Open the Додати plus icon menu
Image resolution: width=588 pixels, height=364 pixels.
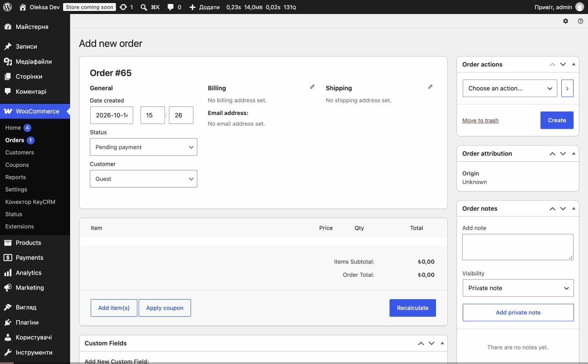point(192,7)
